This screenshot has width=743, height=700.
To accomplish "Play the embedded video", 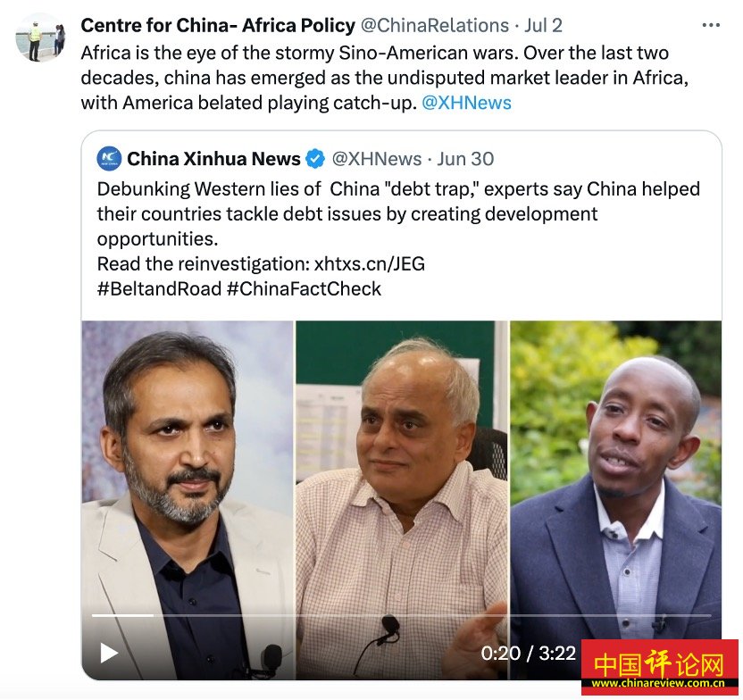I will click(109, 653).
